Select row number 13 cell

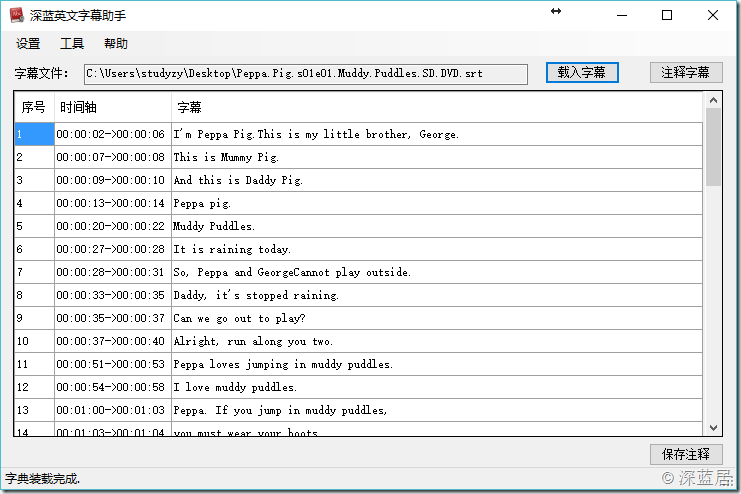tap(34, 410)
